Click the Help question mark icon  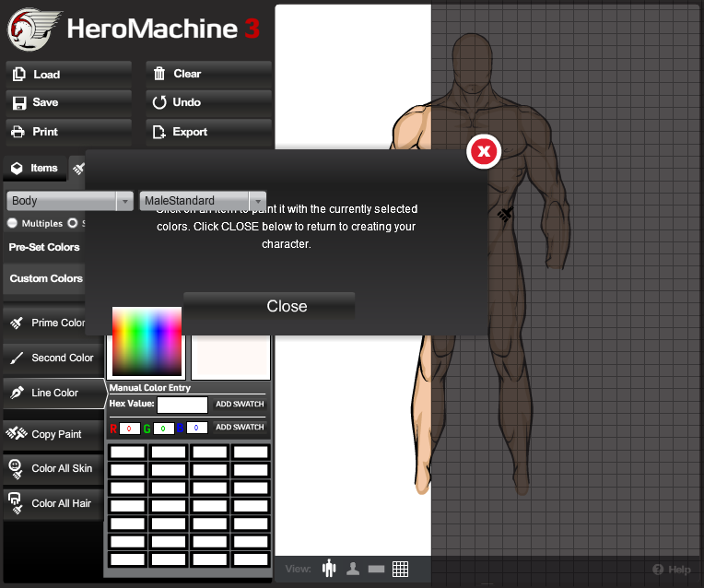pyautogui.click(x=658, y=570)
